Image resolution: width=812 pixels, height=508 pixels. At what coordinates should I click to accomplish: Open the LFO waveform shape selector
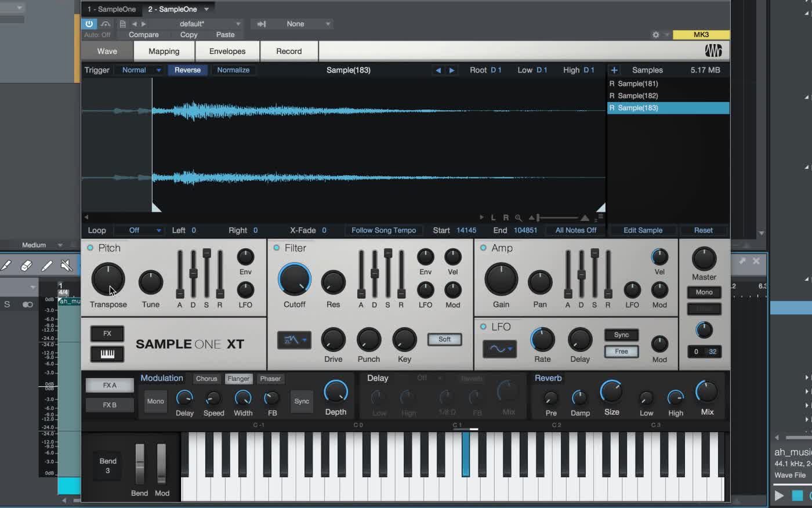click(500, 349)
